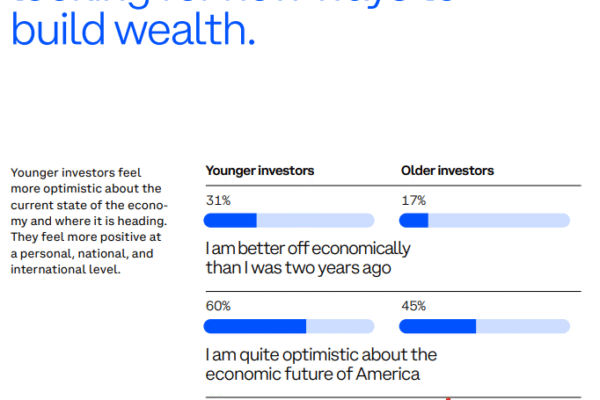The width and height of the screenshot is (600, 400).
Task: Click the dark filled part of the 60% bar
Action: [x=255, y=326]
